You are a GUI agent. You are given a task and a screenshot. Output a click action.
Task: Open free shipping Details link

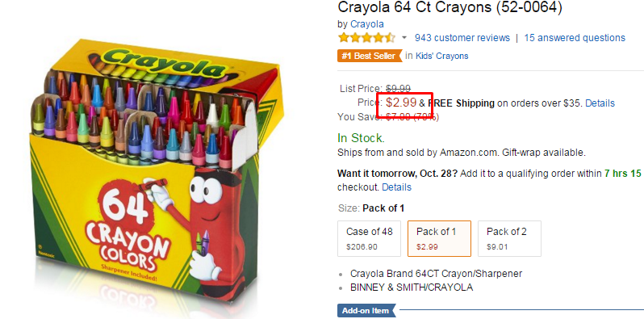600,103
